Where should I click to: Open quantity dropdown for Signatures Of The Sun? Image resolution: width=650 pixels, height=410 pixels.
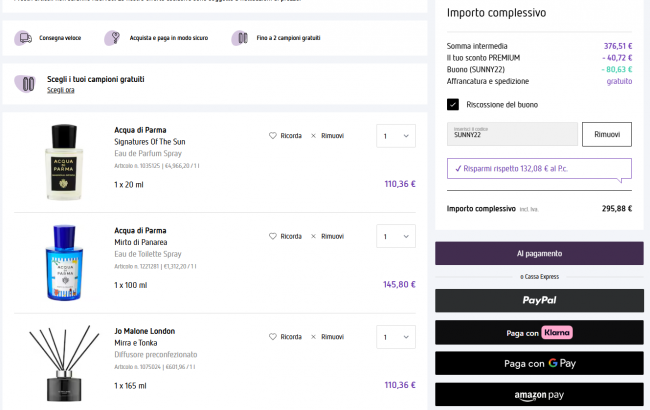[396, 136]
